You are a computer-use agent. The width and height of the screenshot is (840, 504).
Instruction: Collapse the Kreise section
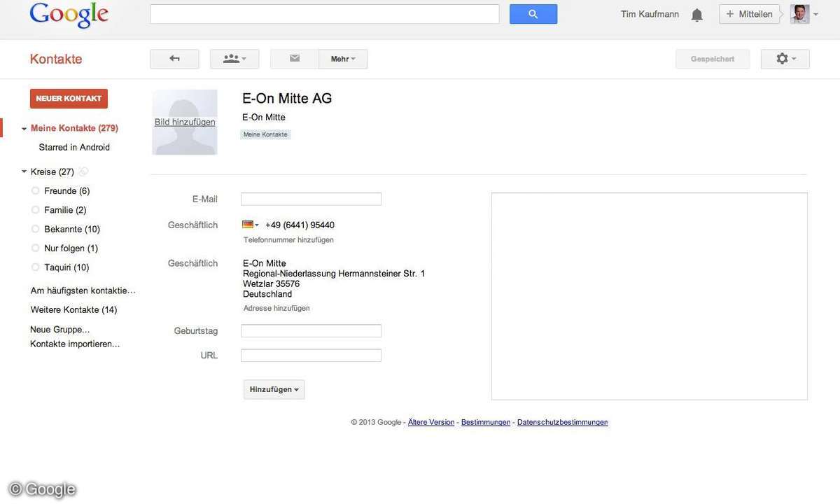coord(24,171)
